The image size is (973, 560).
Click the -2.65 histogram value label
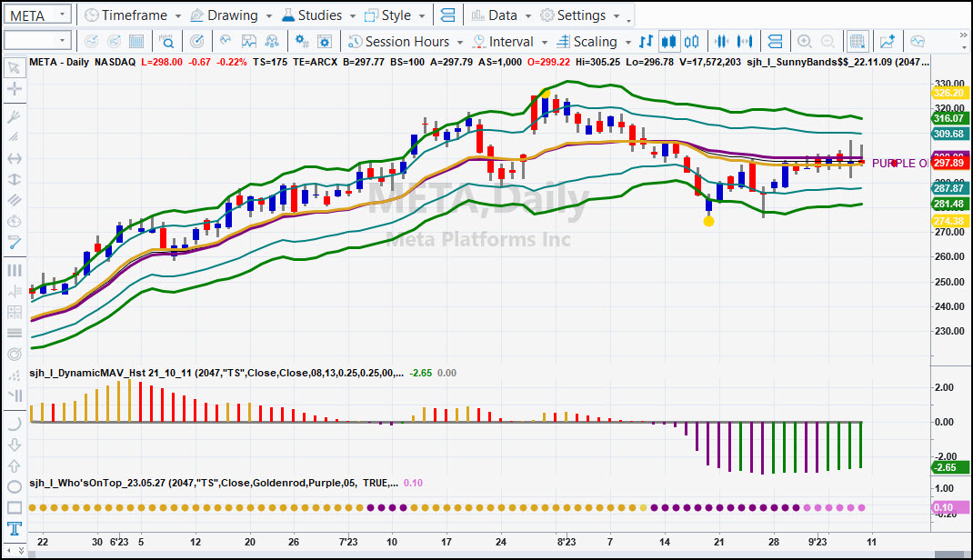click(948, 467)
